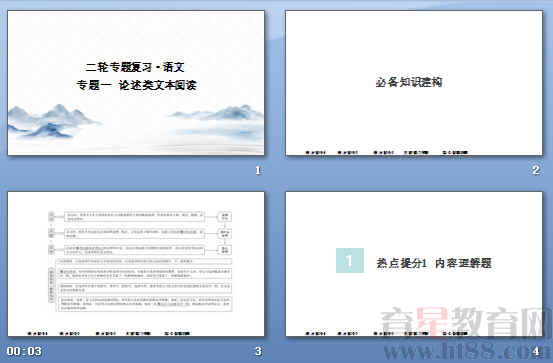
Task: Click the 热点提分1 内容理解题 heading text
Action: [x=434, y=263]
